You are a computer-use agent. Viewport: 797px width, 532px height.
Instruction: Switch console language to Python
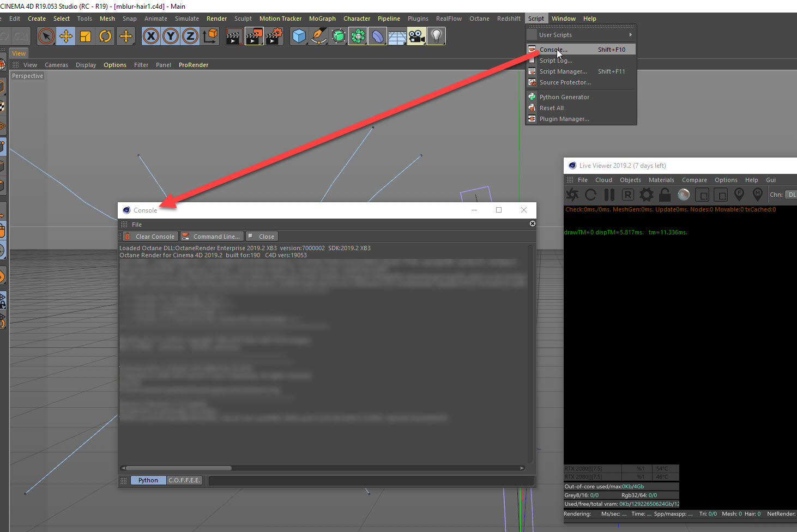pos(148,480)
